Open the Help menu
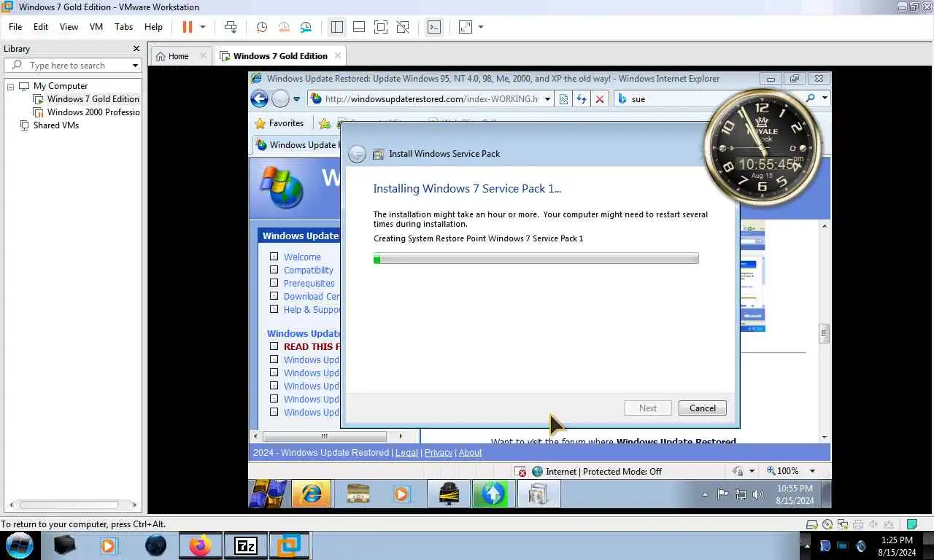 point(153,27)
